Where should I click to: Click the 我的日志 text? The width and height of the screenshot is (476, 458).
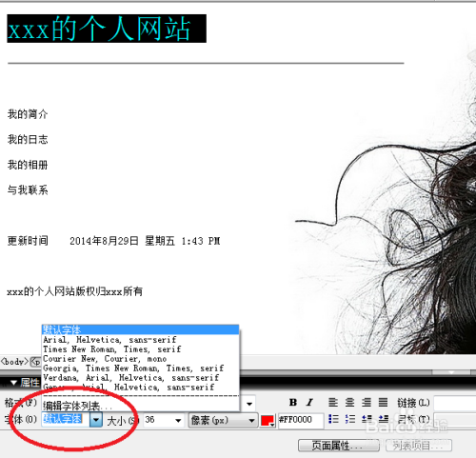pyautogui.click(x=28, y=139)
